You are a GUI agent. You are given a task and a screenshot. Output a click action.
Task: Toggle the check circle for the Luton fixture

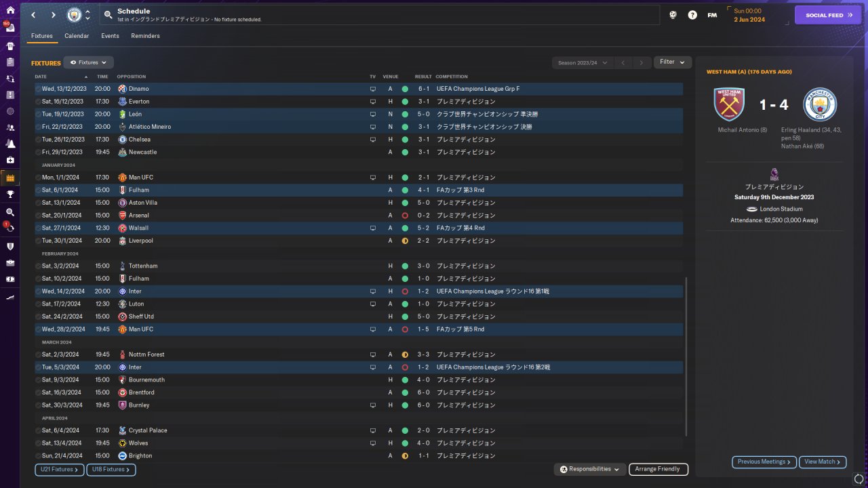click(x=38, y=304)
